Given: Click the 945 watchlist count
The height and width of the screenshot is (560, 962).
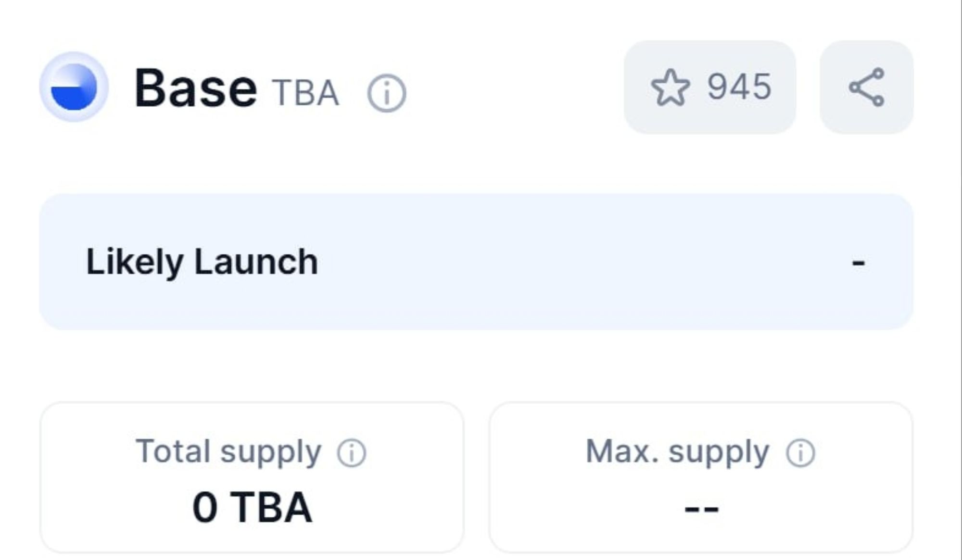Looking at the screenshot, I should [739, 87].
